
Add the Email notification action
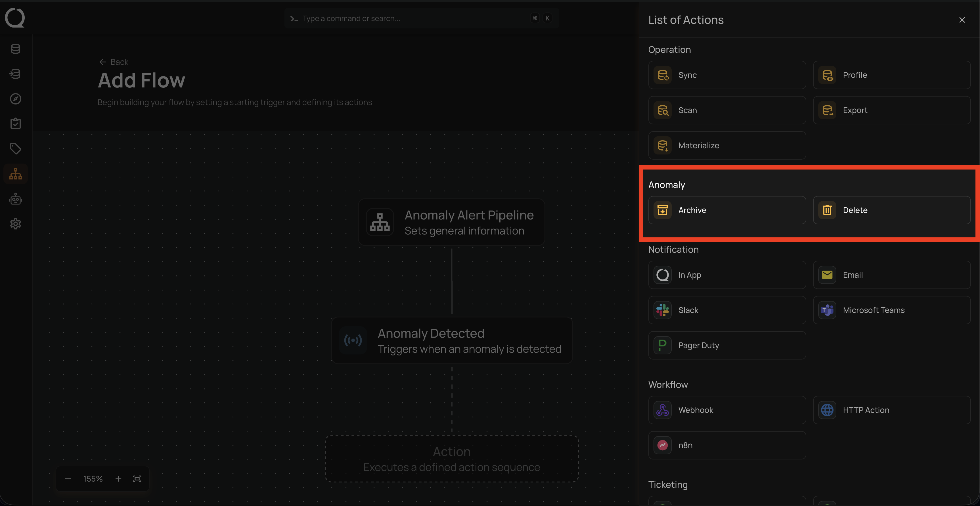(x=891, y=275)
